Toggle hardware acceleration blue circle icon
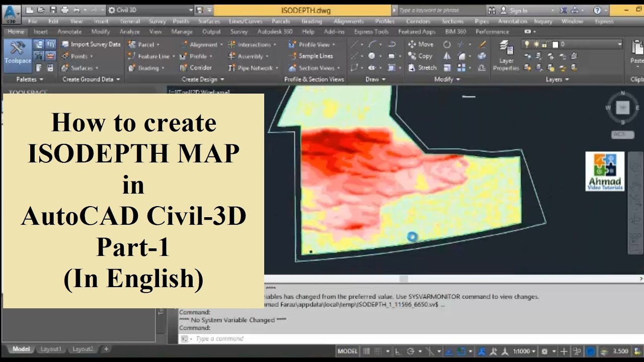Viewport: 644px width, 362px height. [590, 351]
